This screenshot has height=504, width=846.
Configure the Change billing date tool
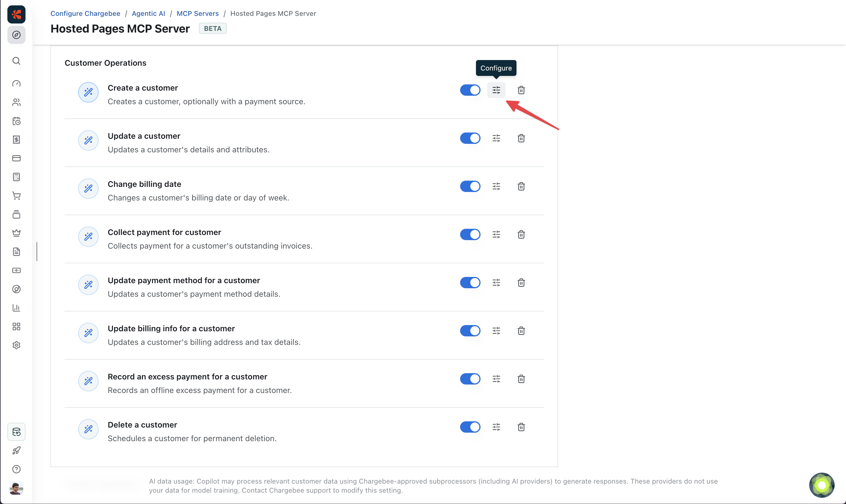point(496,187)
